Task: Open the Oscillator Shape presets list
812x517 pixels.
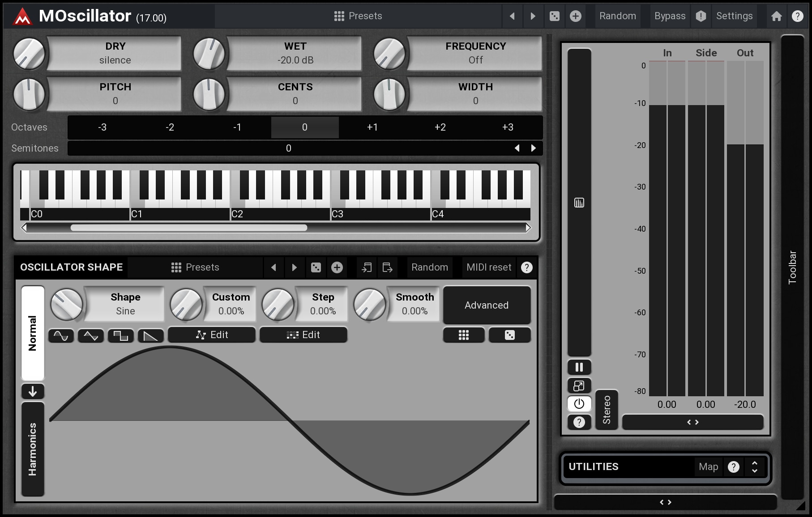Action: point(195,267)
